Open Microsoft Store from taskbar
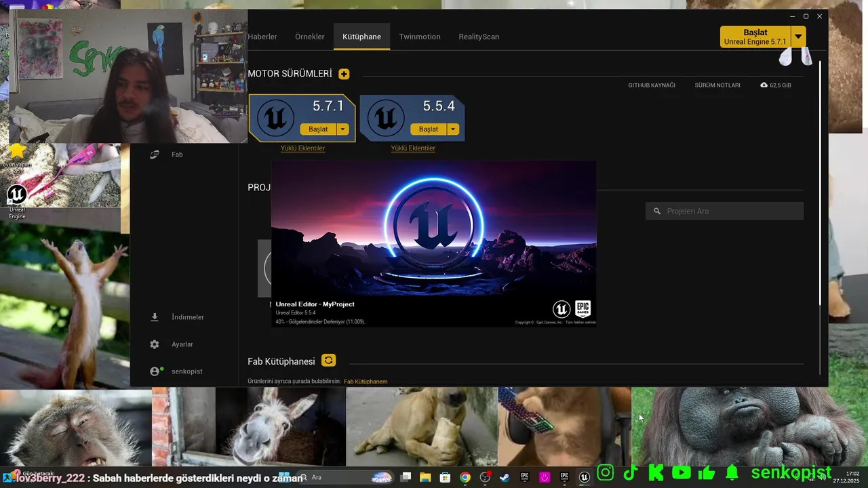 [445, 477]
